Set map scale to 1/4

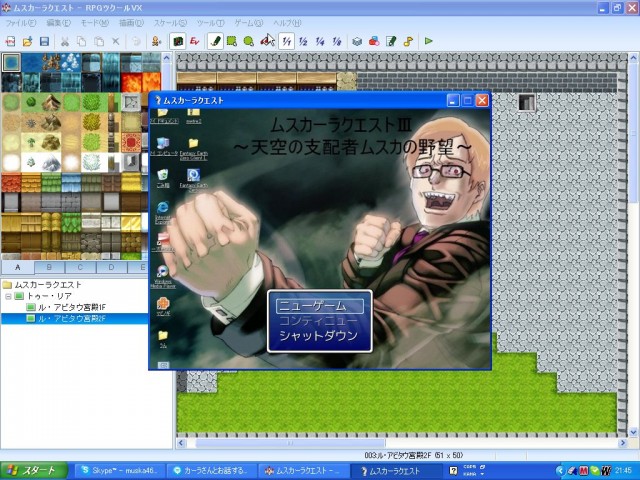click(320, 41)
